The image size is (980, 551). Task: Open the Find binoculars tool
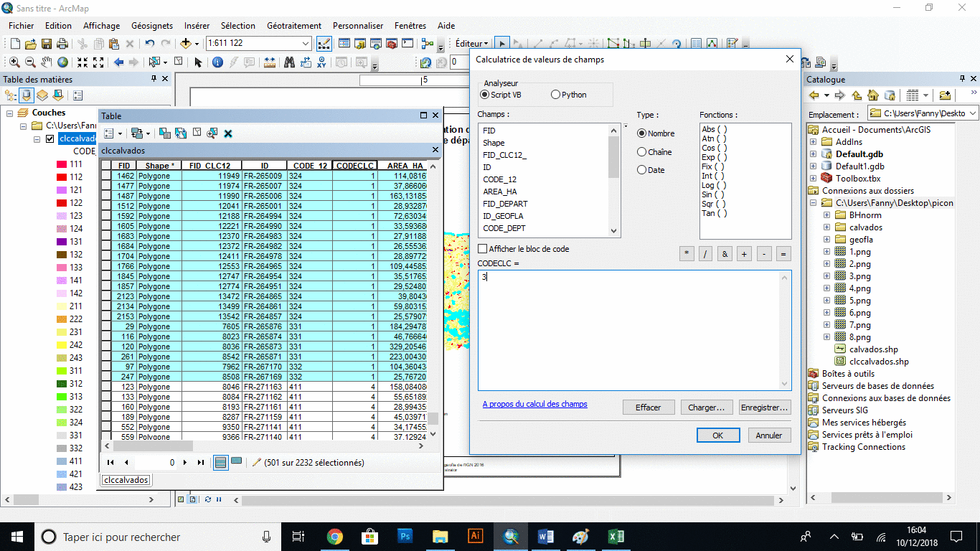click(x=289, y=62)
